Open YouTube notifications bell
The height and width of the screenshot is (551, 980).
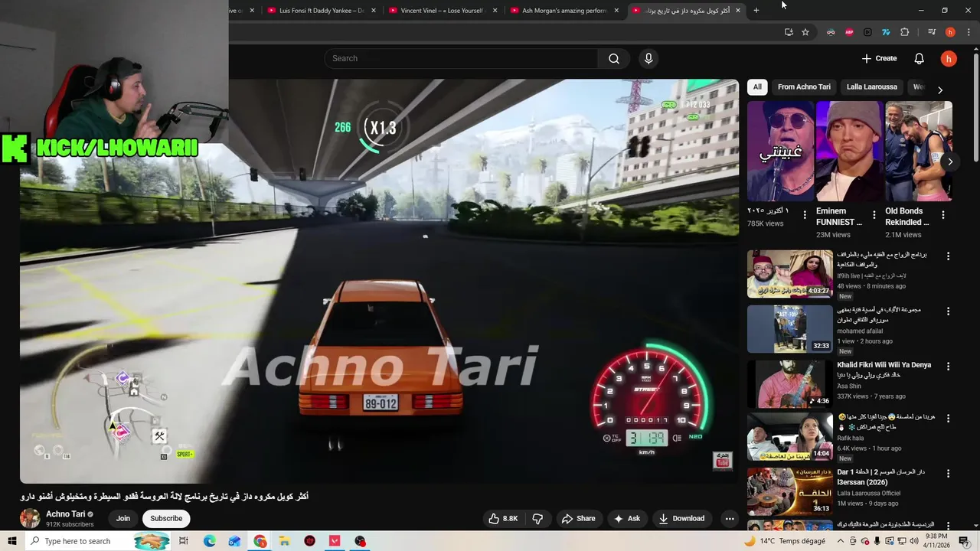(919, 59)
